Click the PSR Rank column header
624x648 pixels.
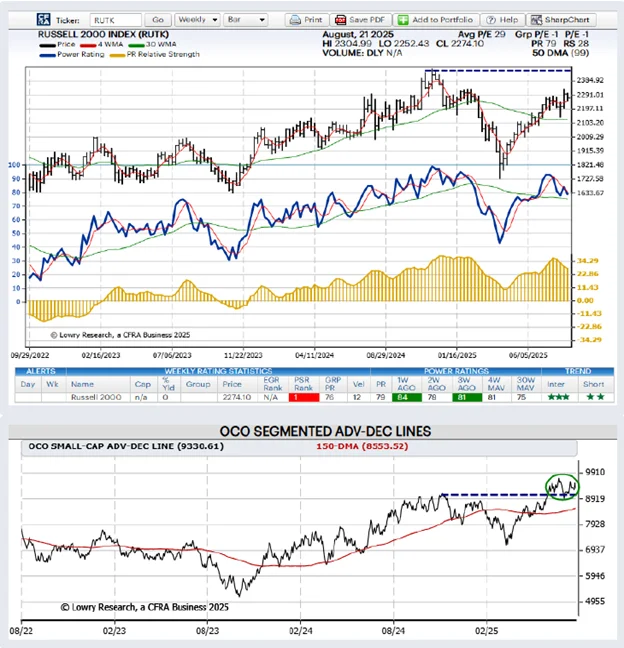click(303, 384)
